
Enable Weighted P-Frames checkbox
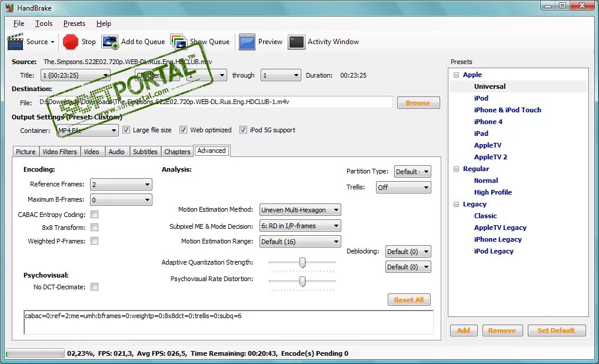[94, 241]
